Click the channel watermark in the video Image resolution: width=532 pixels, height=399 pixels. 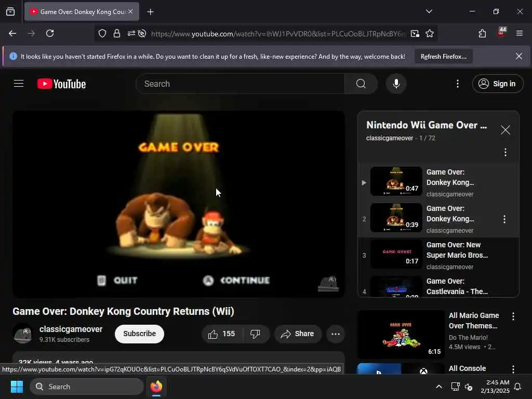[328, 284]
